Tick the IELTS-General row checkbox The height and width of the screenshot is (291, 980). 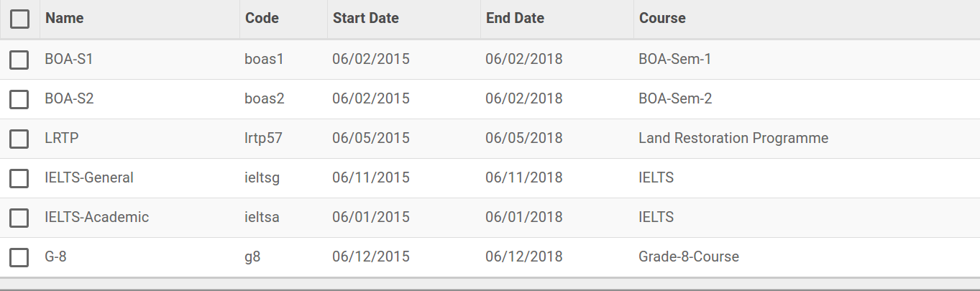coord(19,178)
